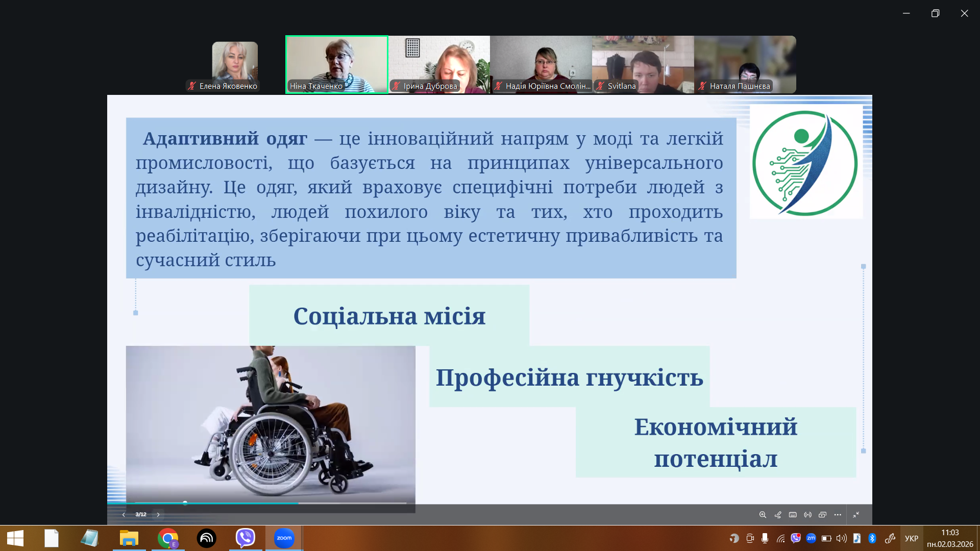The width and height of the screenshot is (980, 551).
Task: Go to next slide arrow
Action: 158,515
